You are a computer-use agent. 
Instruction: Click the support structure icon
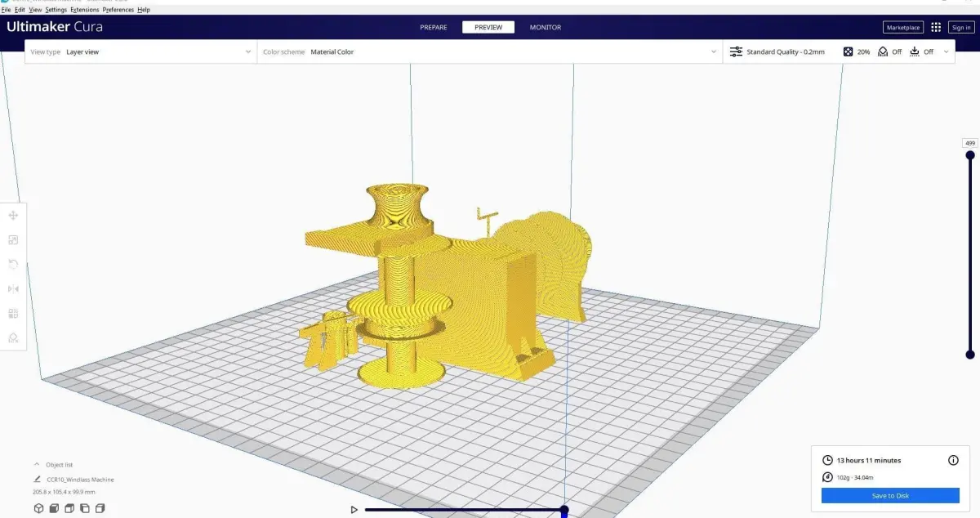point(883,51)
